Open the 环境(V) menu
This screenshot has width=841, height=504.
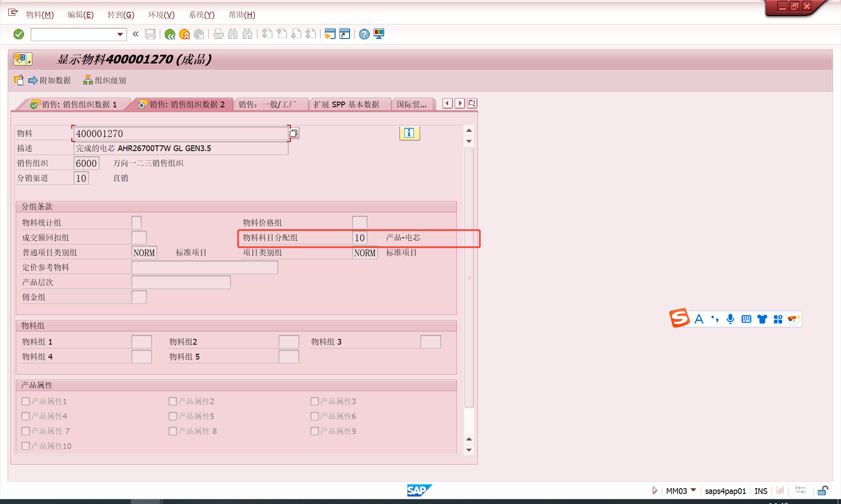[x=161, y=15]
